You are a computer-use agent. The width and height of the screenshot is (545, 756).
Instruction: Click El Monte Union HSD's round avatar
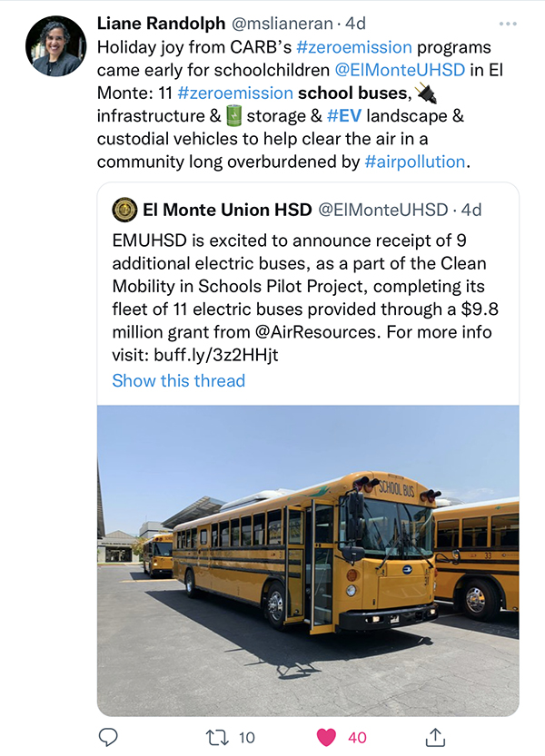pos(124,211)
